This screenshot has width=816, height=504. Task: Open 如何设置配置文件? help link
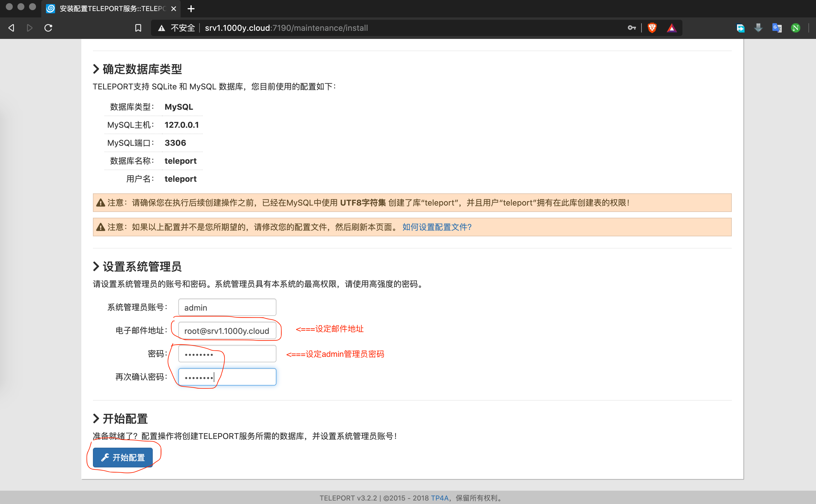point(437,227)
